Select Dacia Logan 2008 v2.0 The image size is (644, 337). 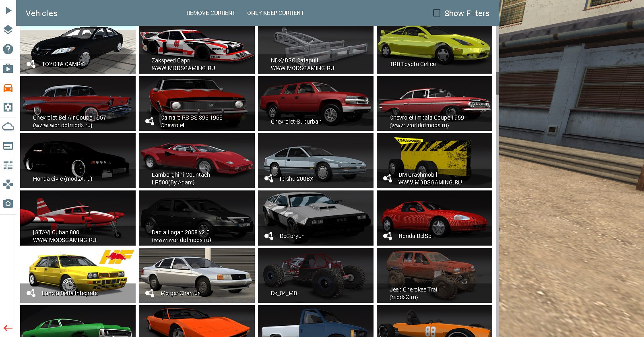(x=197, y=218)
